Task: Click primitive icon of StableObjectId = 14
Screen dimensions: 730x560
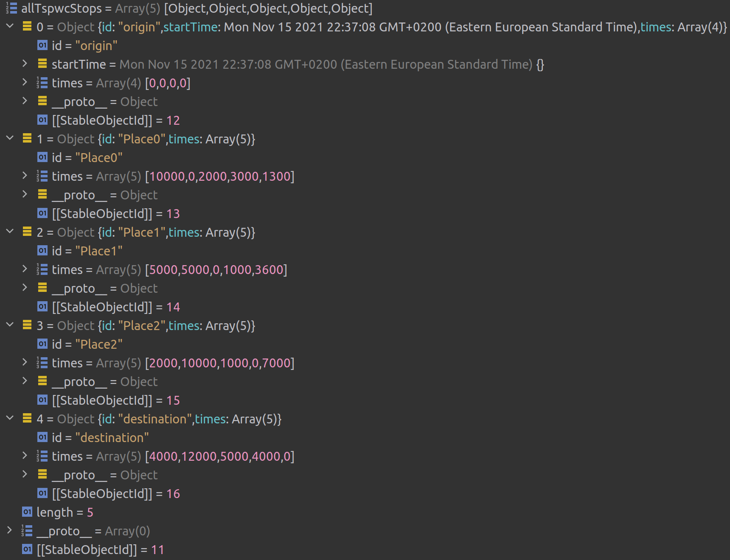Action: (42, 306)
